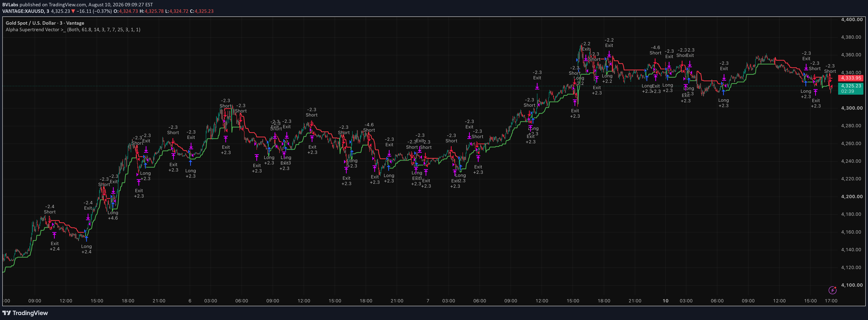Click the 4,200.00 price axis label
The image size is (868, 320).
pos(852,196)
